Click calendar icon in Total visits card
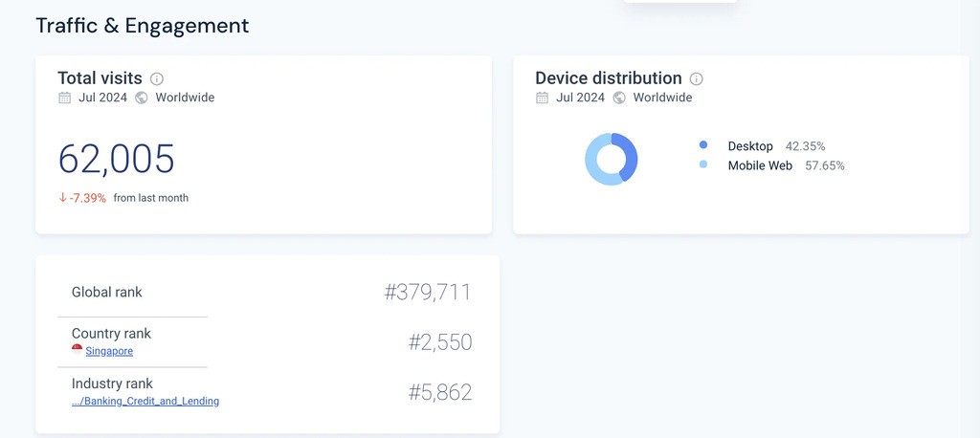The width and height of the screenshot is (980, 438). click(65, 98)
